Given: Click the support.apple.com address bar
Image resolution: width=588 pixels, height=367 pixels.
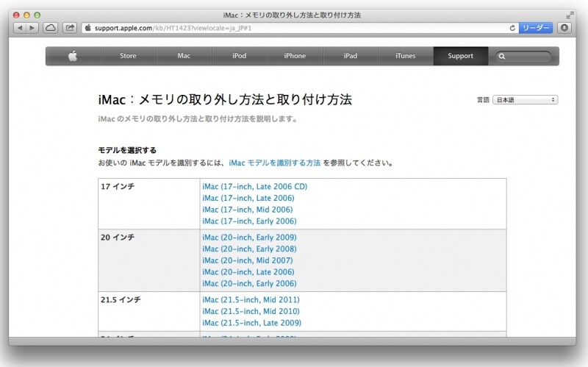Looking at the screenshot, I should click(x=294, y=28).
